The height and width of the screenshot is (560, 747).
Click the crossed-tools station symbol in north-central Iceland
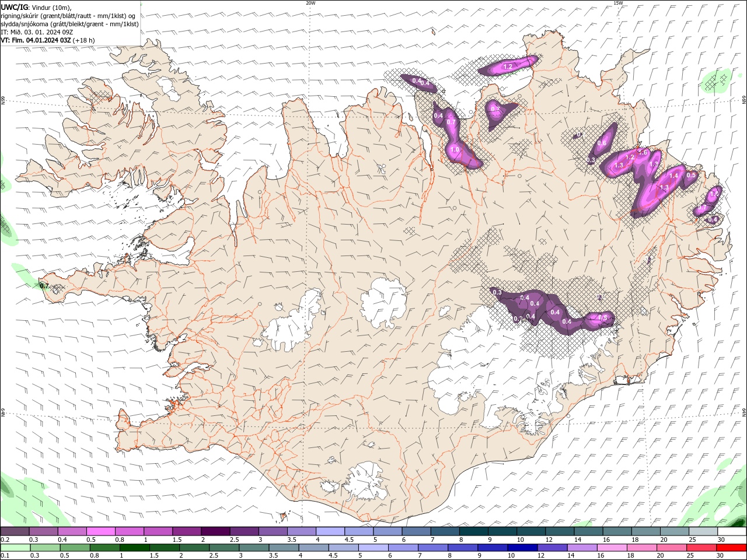(x=381, y=169)
